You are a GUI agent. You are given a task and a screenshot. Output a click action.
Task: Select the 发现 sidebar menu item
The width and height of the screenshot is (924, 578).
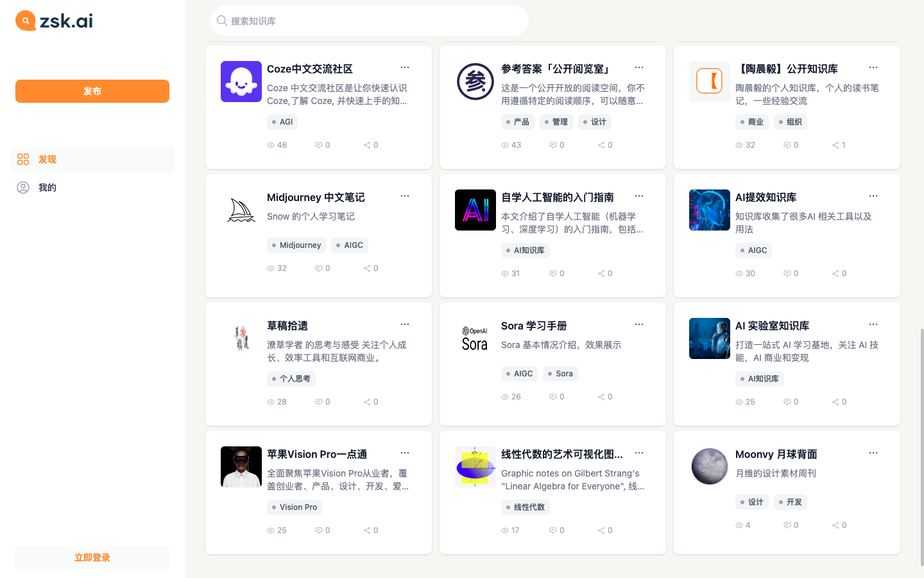point(47,159)
